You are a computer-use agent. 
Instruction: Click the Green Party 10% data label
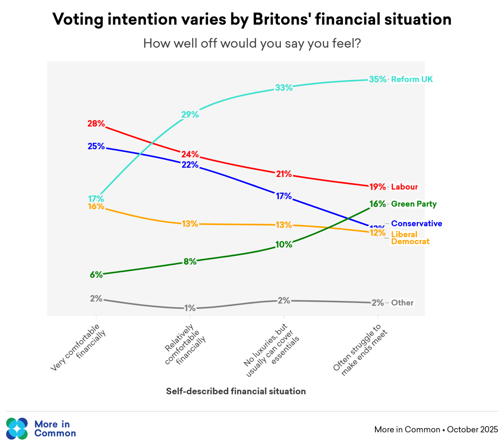pos(283,244)
